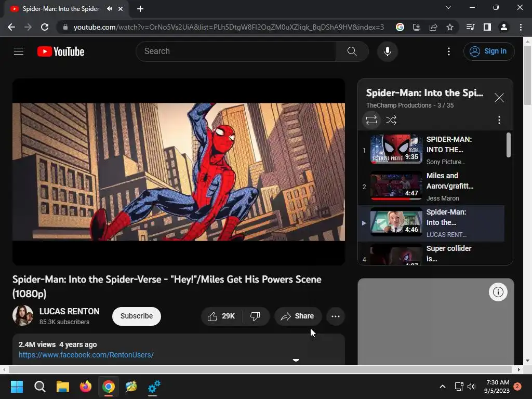Open volume control in system tray
The image size is (532, 399).
(x=471, y=387)
